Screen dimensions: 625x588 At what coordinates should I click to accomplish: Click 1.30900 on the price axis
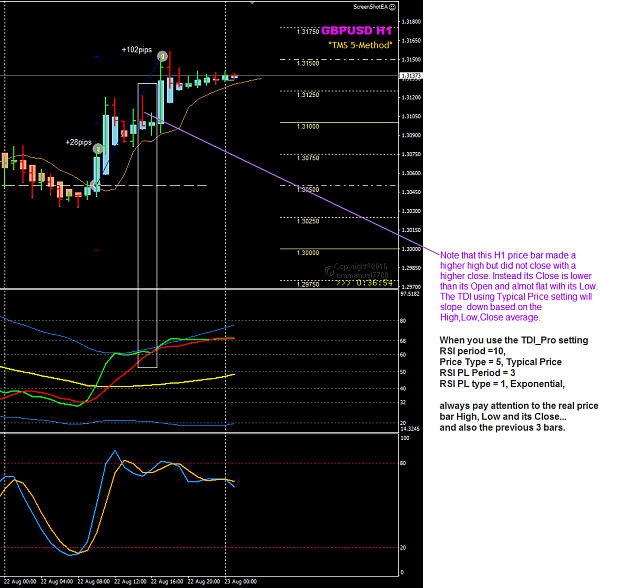[411, 135]
